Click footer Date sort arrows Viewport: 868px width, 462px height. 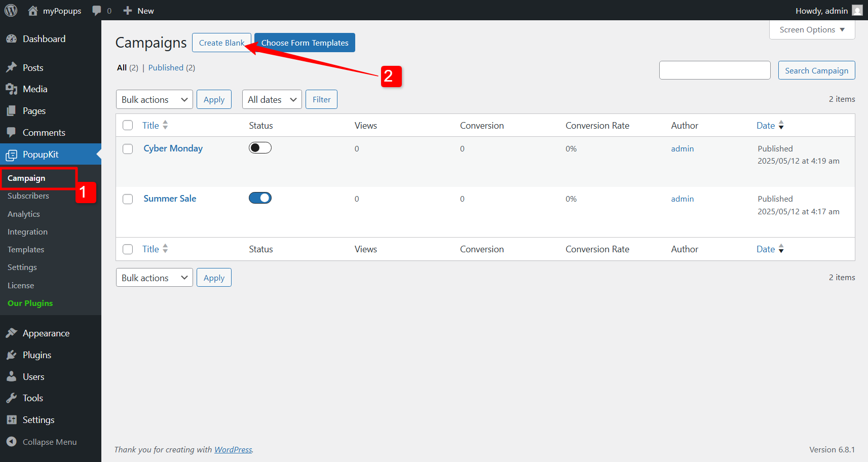pyautogui.click(x=781, y=249)
